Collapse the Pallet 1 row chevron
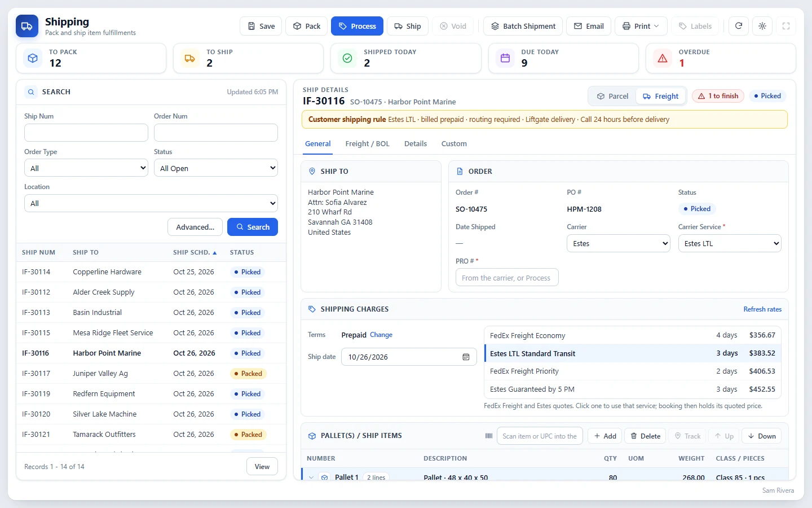Image resolution: width=812 pixels, height=508 pixels. click(x=311, y=478)
